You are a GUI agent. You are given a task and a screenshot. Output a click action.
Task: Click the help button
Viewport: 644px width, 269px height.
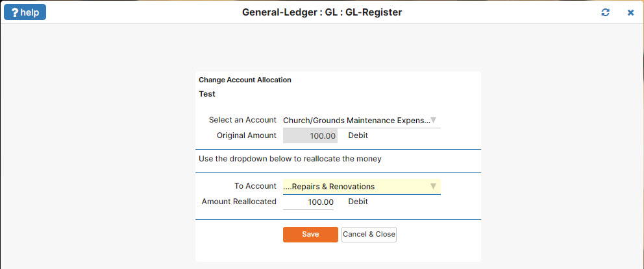[25, 12]
